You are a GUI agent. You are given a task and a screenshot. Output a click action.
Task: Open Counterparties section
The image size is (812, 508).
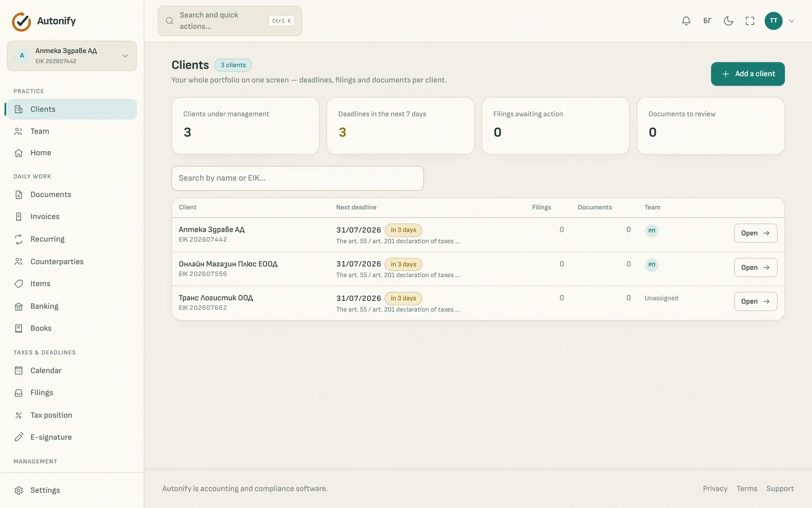(72, 262)
